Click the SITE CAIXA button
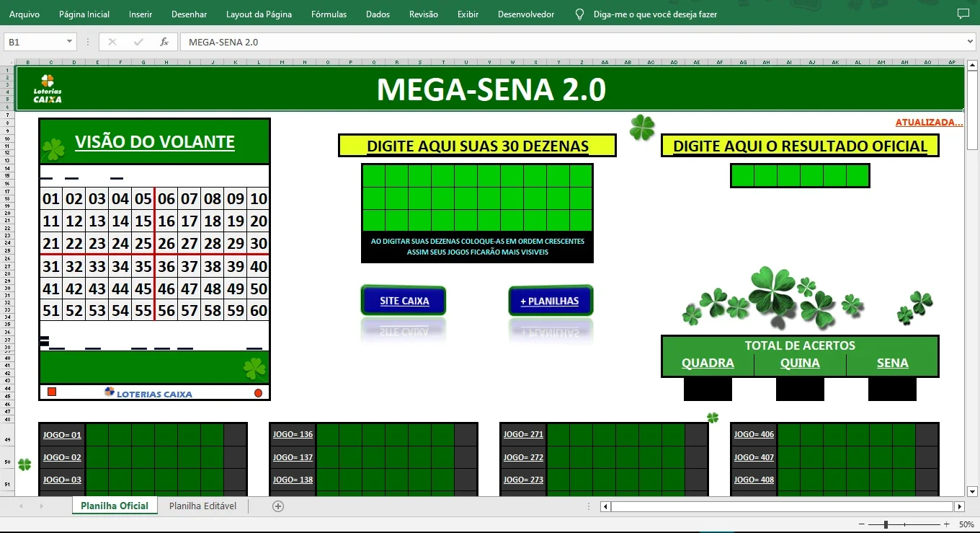Screen dimensions: 980x533 pyautogui.click(x=404, y=301)
